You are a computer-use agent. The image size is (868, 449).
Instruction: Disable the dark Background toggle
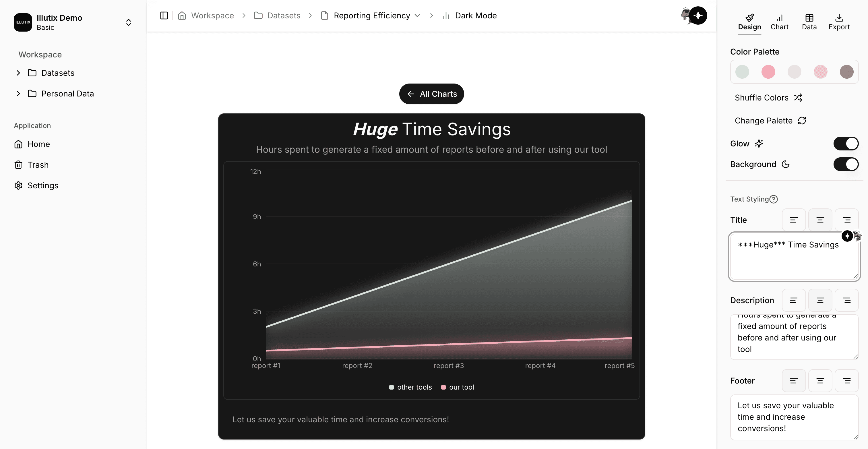(x=845, y=164)
